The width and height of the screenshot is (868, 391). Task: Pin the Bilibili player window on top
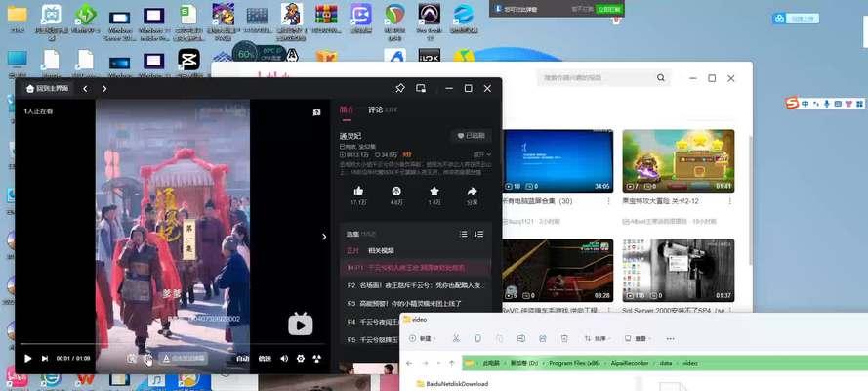pyautogui.click(x=399, y=88)
